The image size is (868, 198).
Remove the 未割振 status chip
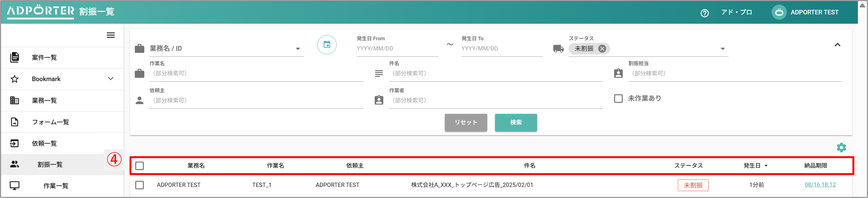pyautogui.click(x=602, y=49)
